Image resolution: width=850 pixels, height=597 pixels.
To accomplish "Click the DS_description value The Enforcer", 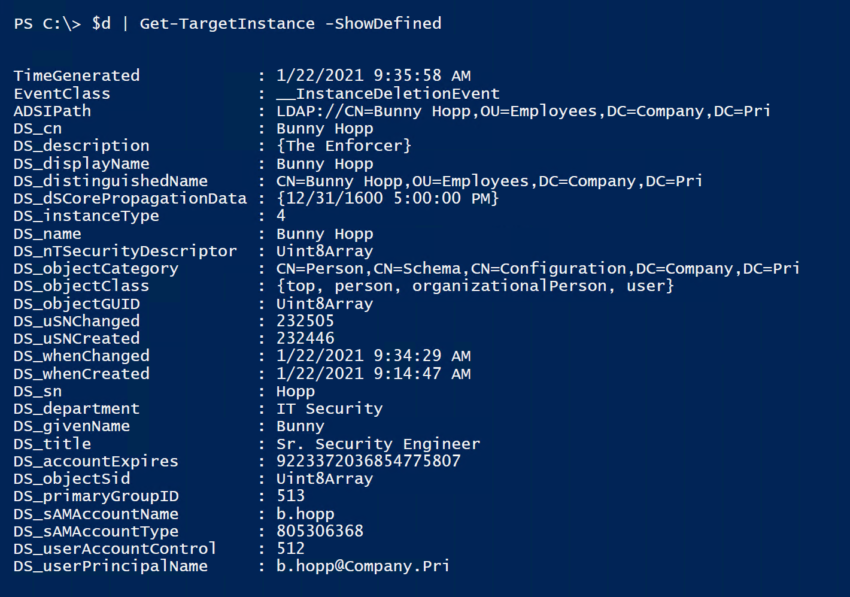I will (344, 146).
